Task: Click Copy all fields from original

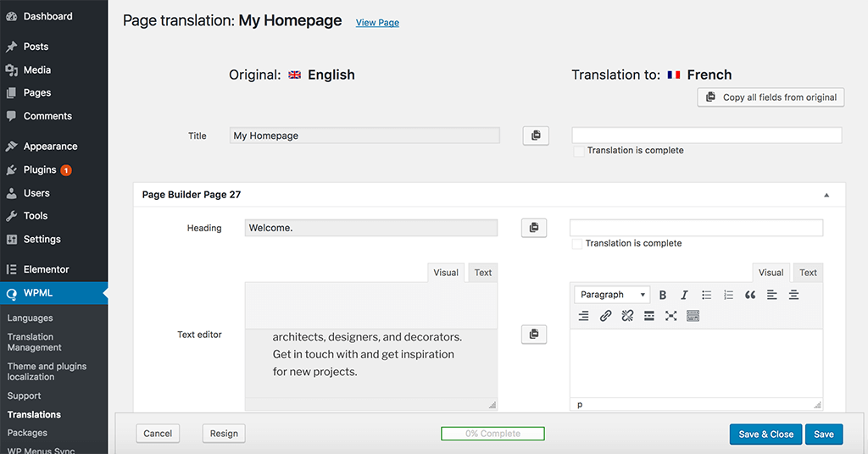Action: (x=771, y=97)
